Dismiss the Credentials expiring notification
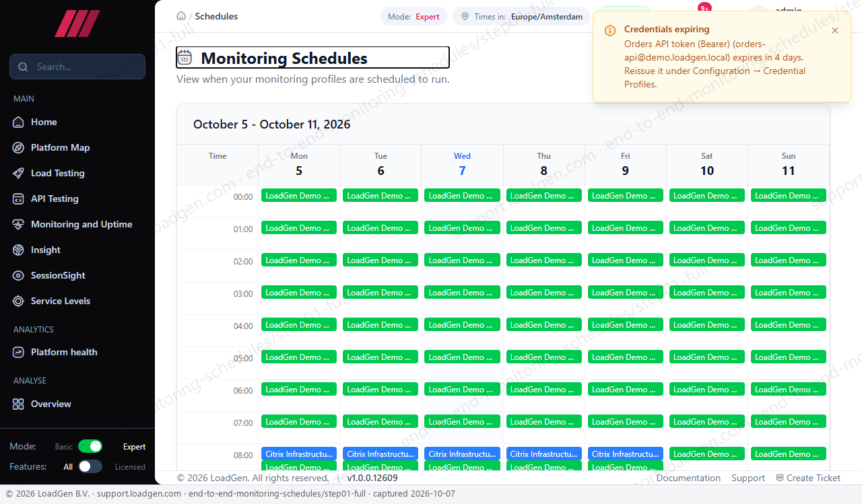The image size is (862, 504). click(835, 30)
